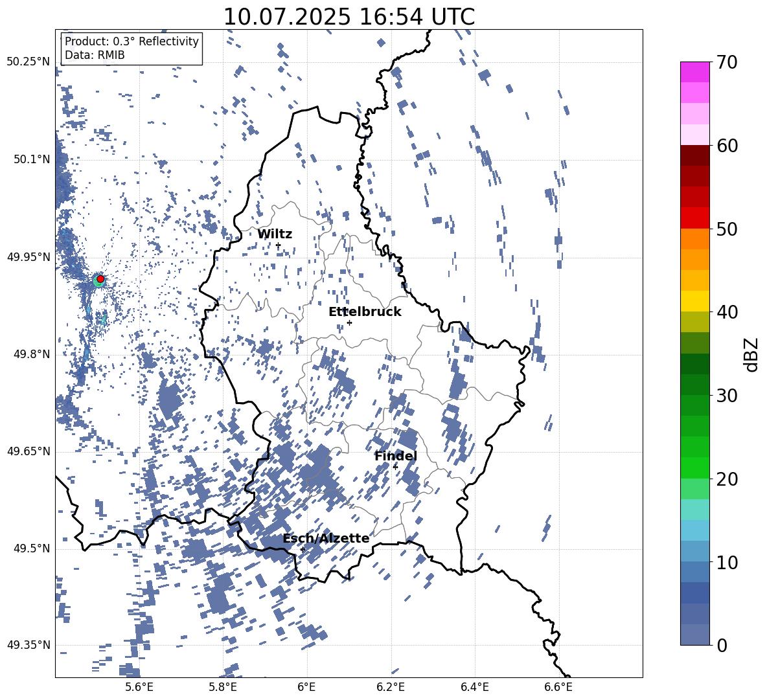Click the 6.6°E longitude tick label
767x700 pixels.
(x=558, y=687)
